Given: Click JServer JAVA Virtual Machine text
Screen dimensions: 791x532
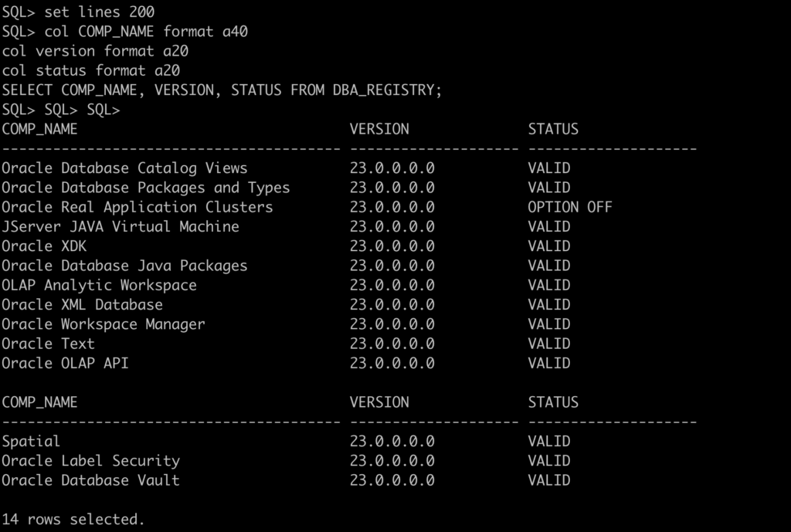Looking at the screenshot, I should coord(120,226).
